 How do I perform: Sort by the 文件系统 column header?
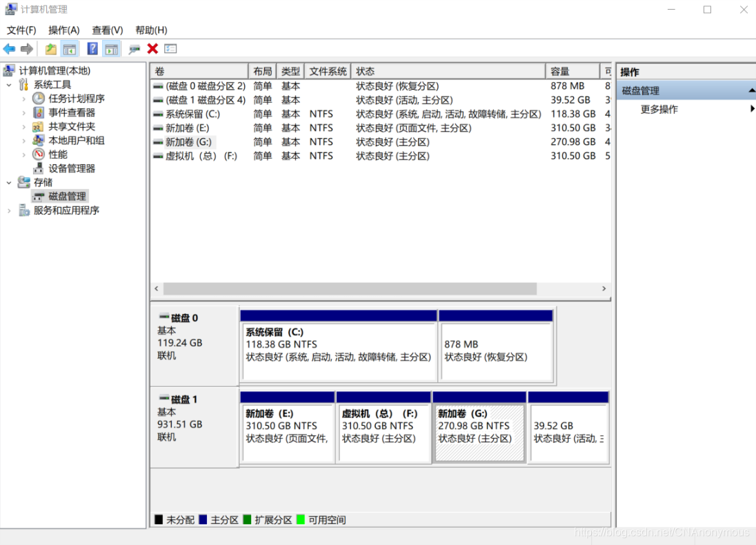328,71
